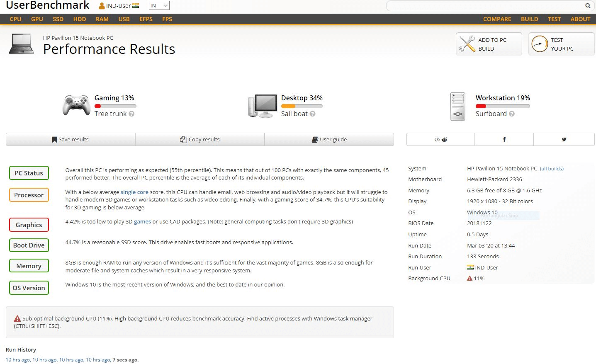
Task: Click the User guide book icon
Action: pyautogui.click(x=314, y=139)
